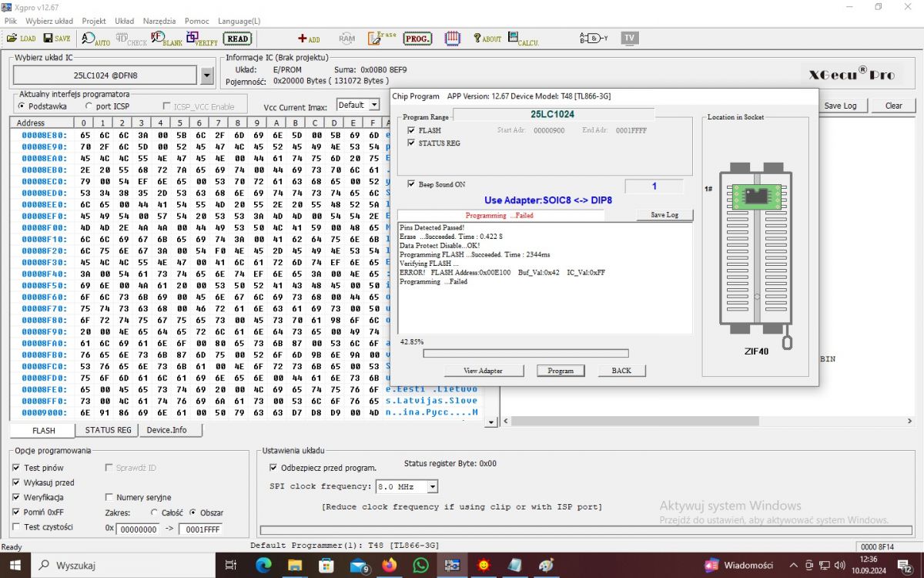Click the Program button in dialog

[x=561, y=371]
